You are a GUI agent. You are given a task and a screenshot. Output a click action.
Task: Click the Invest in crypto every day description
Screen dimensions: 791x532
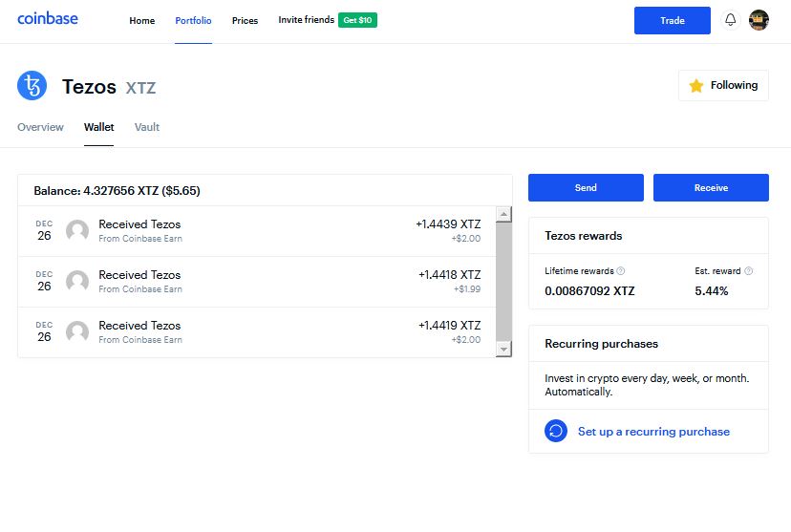[647, 385]
